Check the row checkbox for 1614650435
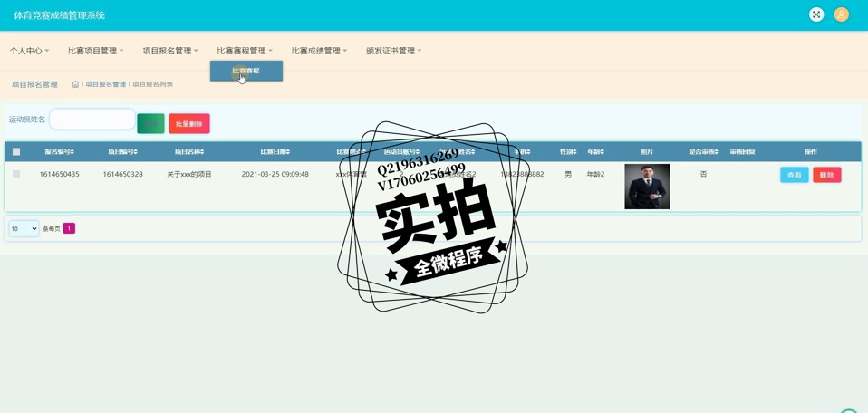Viewport: 868px width, 413px height. pyautogui.click(x=16, y=174)
